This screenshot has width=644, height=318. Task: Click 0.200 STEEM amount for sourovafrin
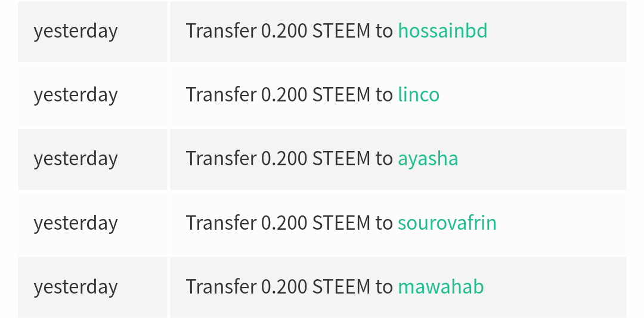[x=315, y=223]
